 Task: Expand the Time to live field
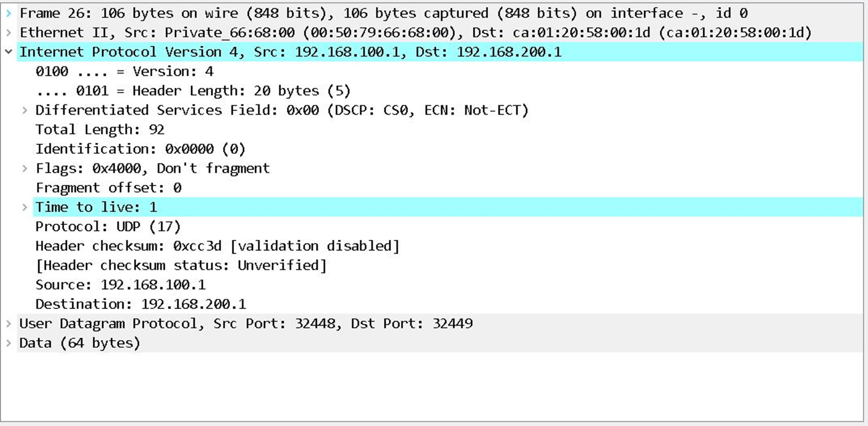click(25, 207)
